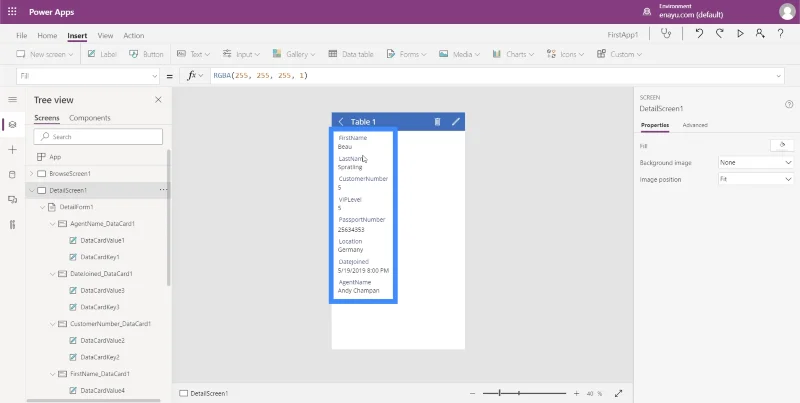This screenshot has height=403, width=800.
Task: Open the Charts dropdown
Action: pos(513,54)
